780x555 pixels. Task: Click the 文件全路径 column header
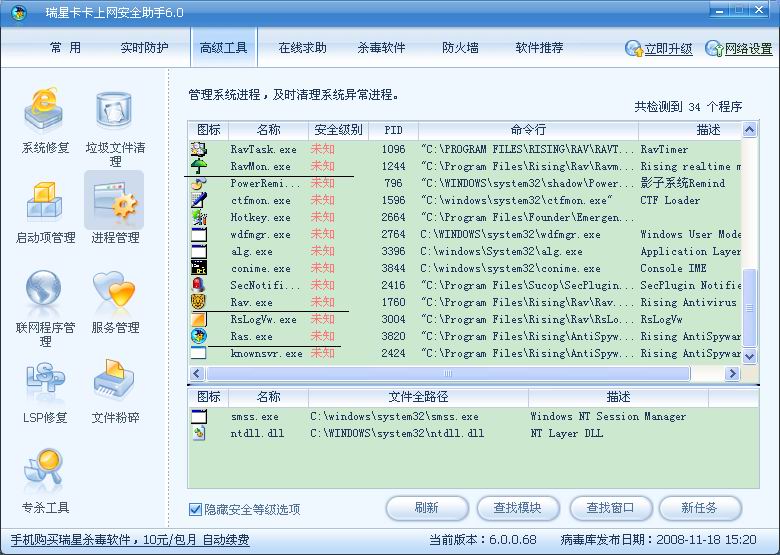tap(418, 397)
